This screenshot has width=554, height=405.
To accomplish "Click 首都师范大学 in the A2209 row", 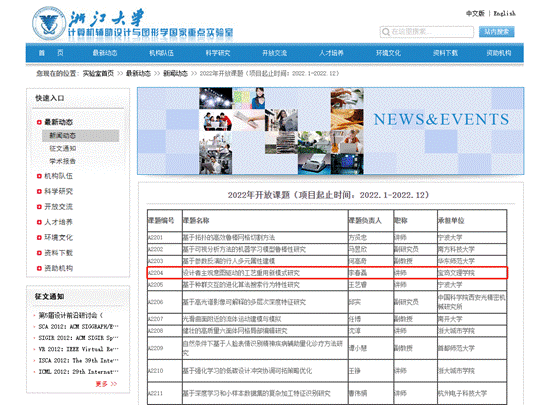I will pos(456,348).
